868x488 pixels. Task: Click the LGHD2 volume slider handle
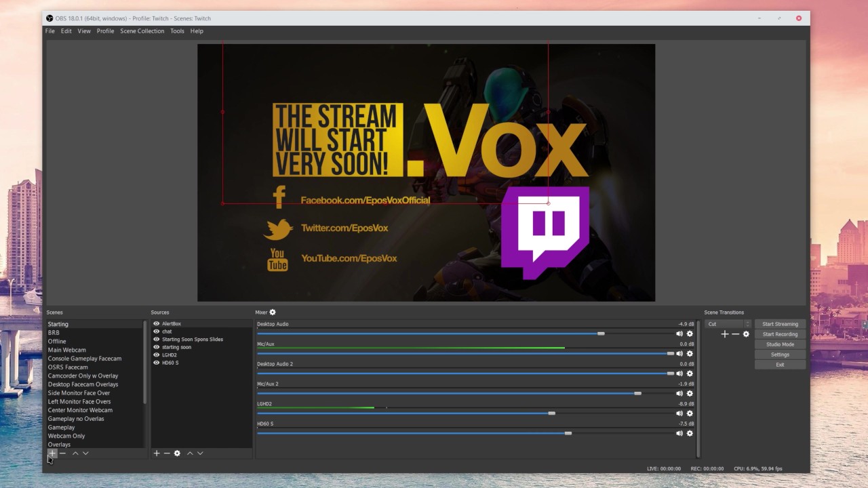click(x=551, y=413)
